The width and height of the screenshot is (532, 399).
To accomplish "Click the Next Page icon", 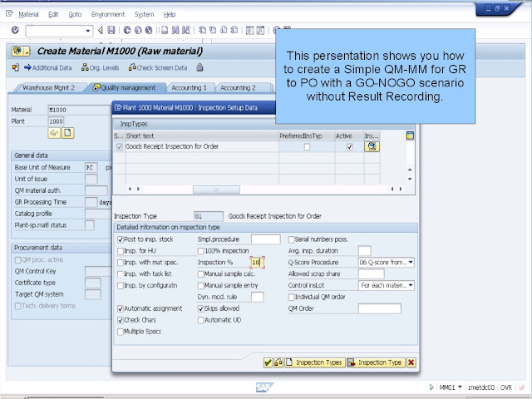I will click(x=224, y=30).
